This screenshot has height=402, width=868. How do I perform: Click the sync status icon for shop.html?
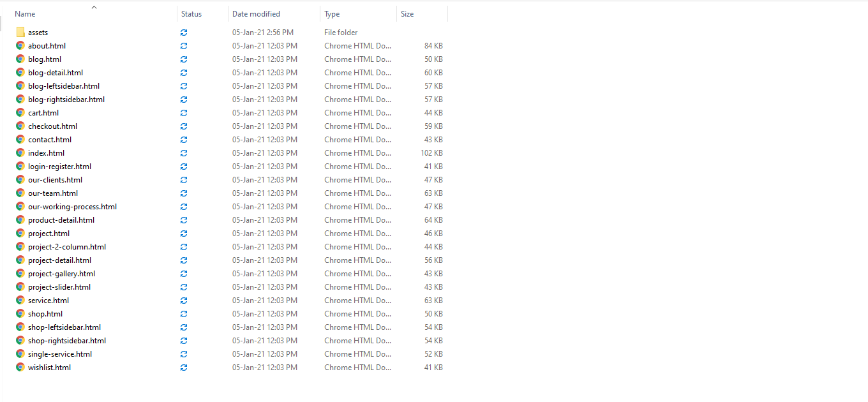[x=184, y=314]
